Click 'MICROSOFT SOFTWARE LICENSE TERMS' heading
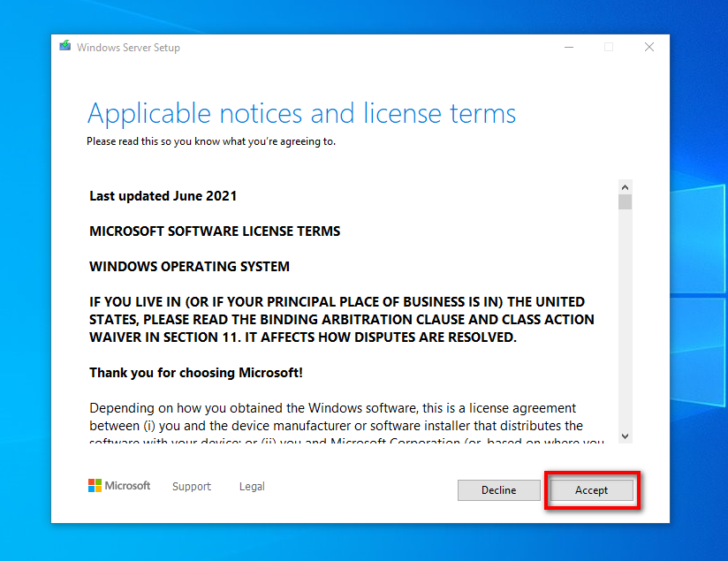Image resolution: width=728 pixels, height=561 pixels. pyautogui.click(x=215, y=231)
